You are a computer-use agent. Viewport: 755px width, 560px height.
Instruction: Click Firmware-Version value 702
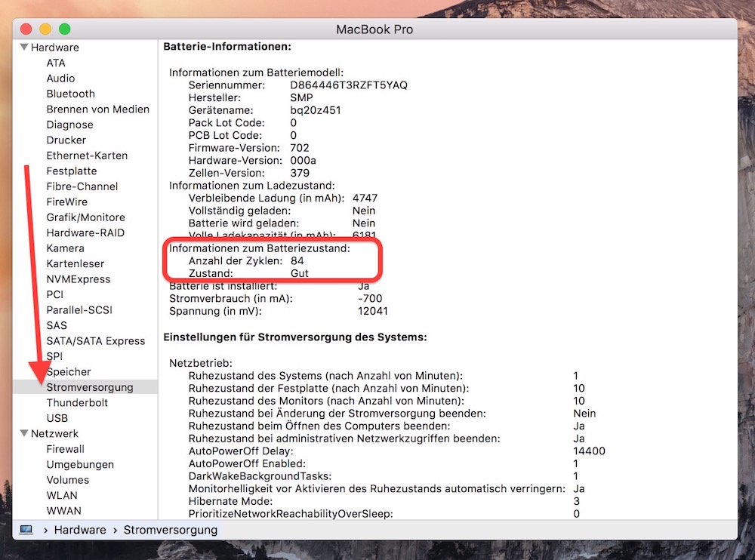(x=300, y=148)
